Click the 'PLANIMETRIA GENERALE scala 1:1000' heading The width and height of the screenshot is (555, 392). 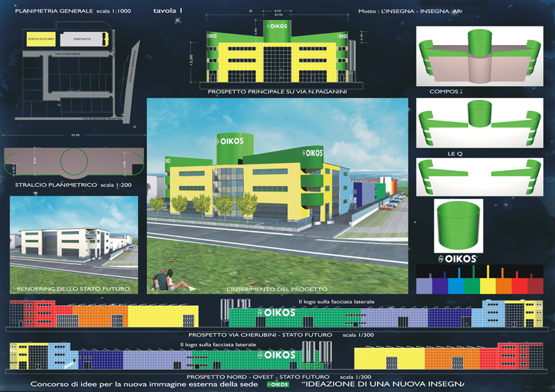73,11
